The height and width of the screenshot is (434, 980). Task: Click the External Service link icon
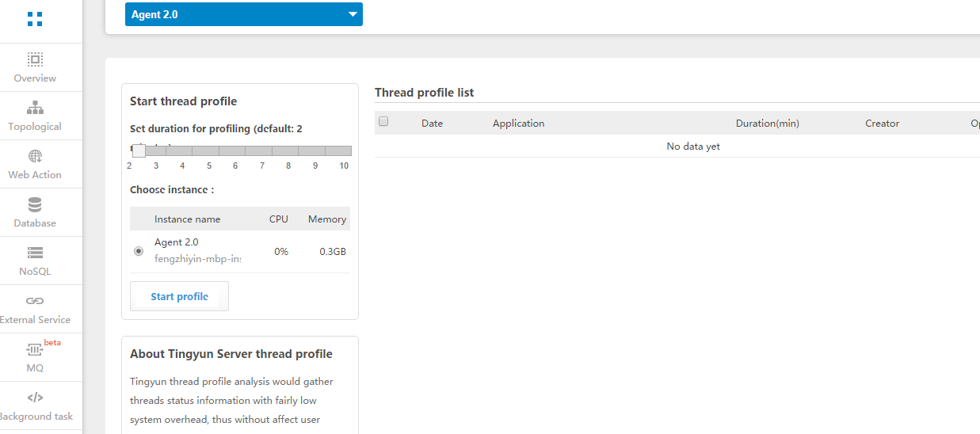35,301
